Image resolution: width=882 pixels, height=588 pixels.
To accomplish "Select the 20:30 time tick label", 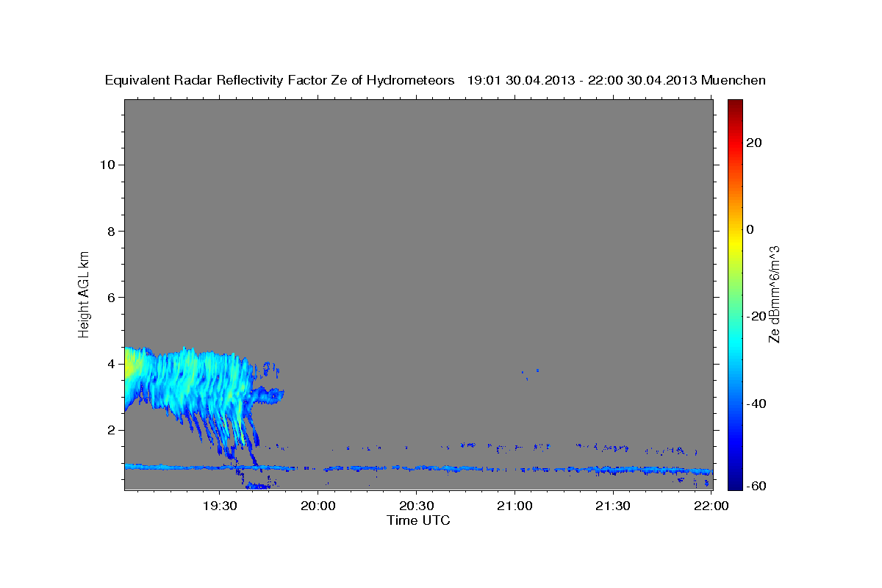I will pos(416,506).
